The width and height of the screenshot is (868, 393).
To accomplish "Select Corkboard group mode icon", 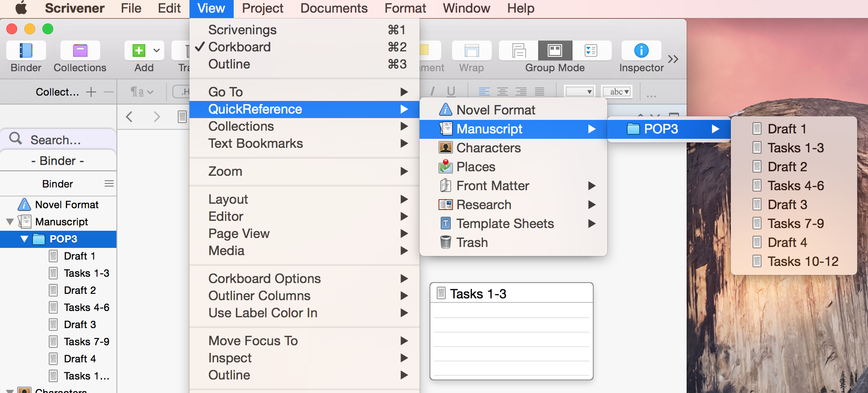I will coord(555,50).
